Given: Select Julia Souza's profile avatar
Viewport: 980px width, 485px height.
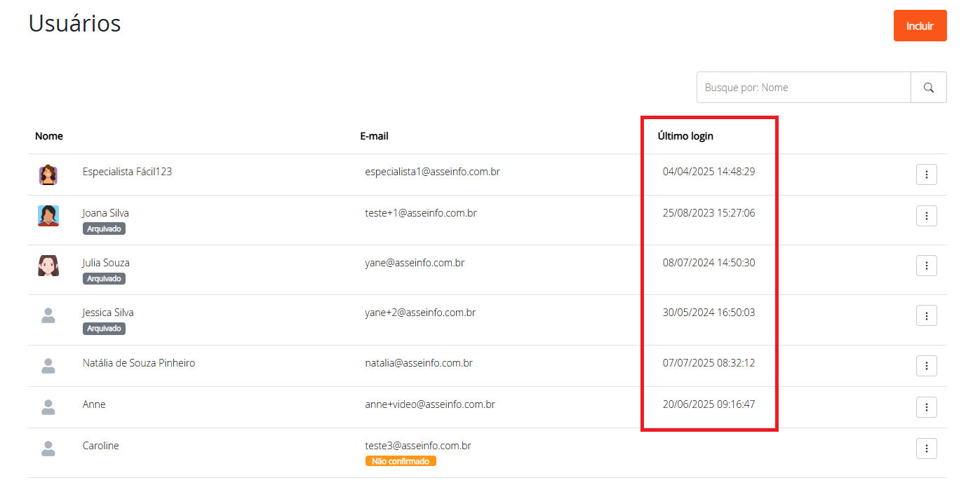Looking at the screenshot, I should (x=48, y=266).
